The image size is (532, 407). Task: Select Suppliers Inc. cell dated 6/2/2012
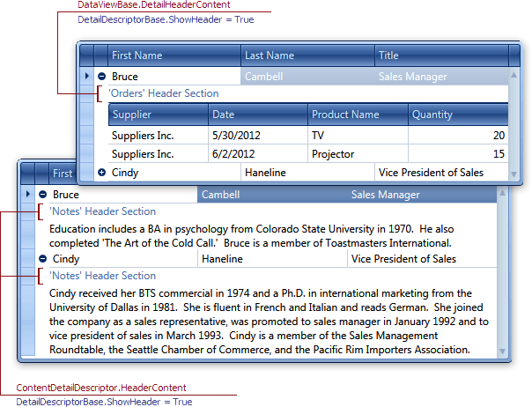click(x=159, y=154)
